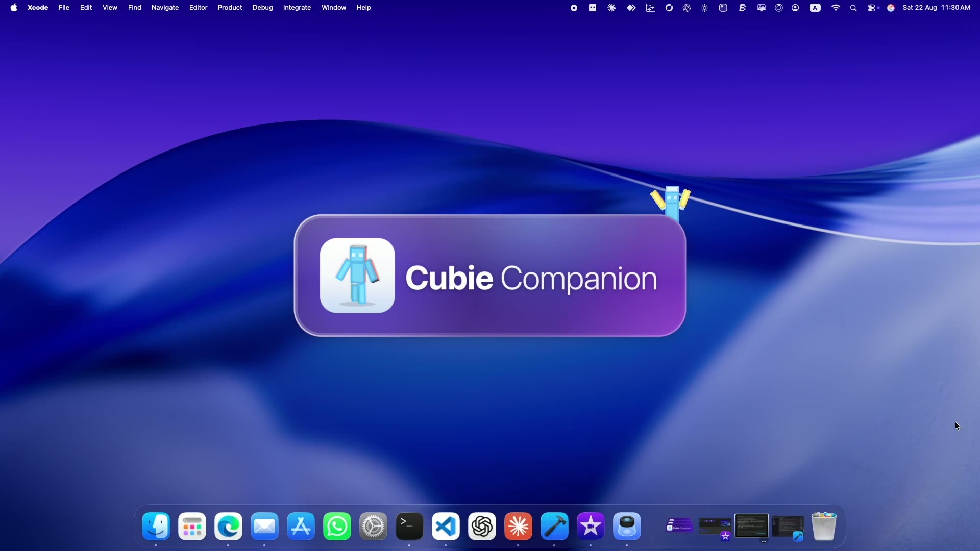Open Control Center in the menu bar
The width and height of the screenshot is (980, 551).
click(873, 8)
